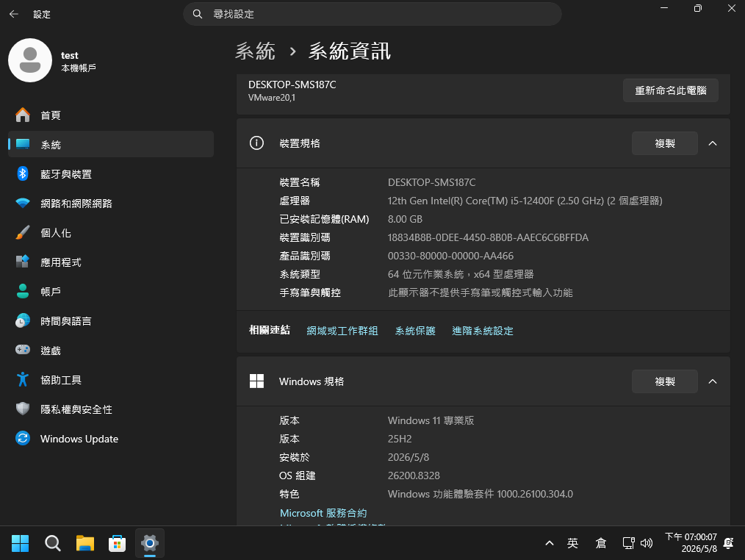This screenshot has height=560, width=745.
Task: Click the gamepad icon for 遊戲
Action: click(x=22, y=350)
